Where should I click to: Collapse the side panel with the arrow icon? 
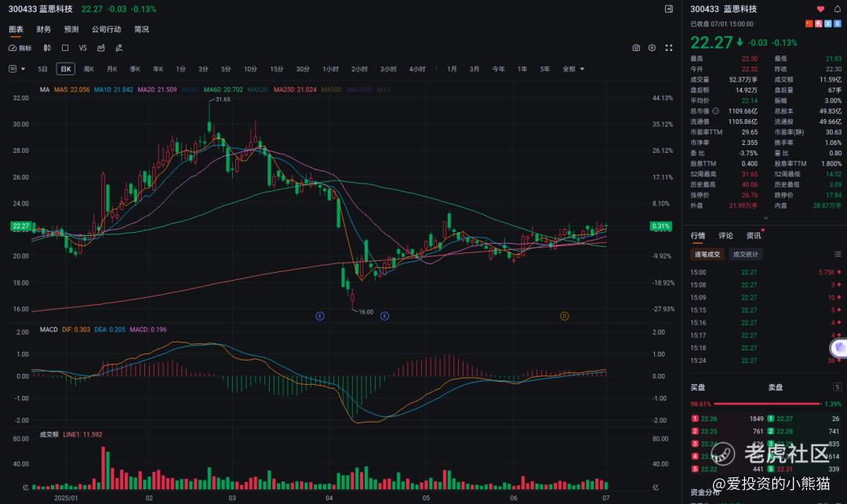[669, 9]
